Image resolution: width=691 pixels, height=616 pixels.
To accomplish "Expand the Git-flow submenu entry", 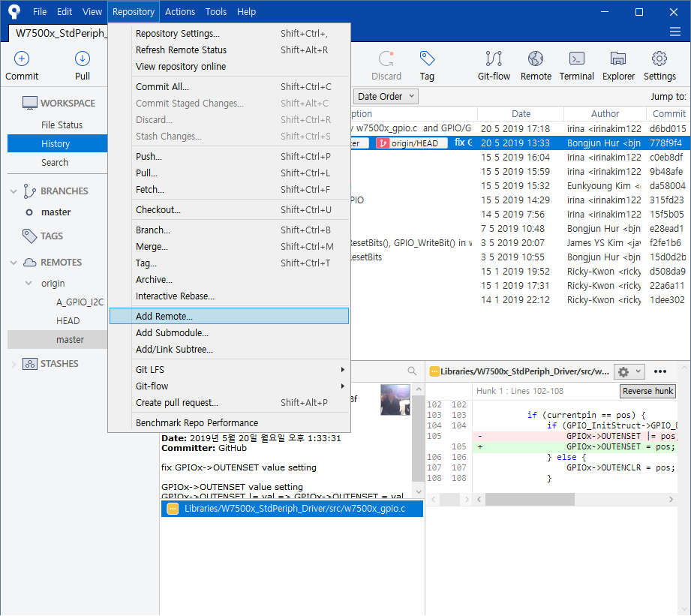I will tap(229, 386).
